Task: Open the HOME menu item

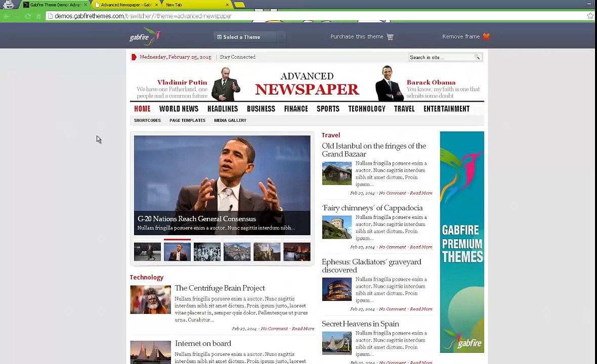Action: click(142, 109)
